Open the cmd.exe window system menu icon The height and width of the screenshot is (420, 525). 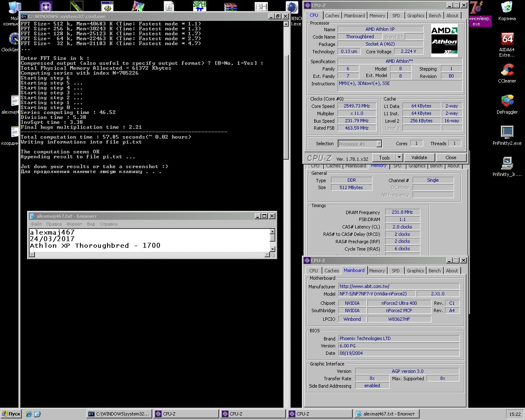coord(24,16)
